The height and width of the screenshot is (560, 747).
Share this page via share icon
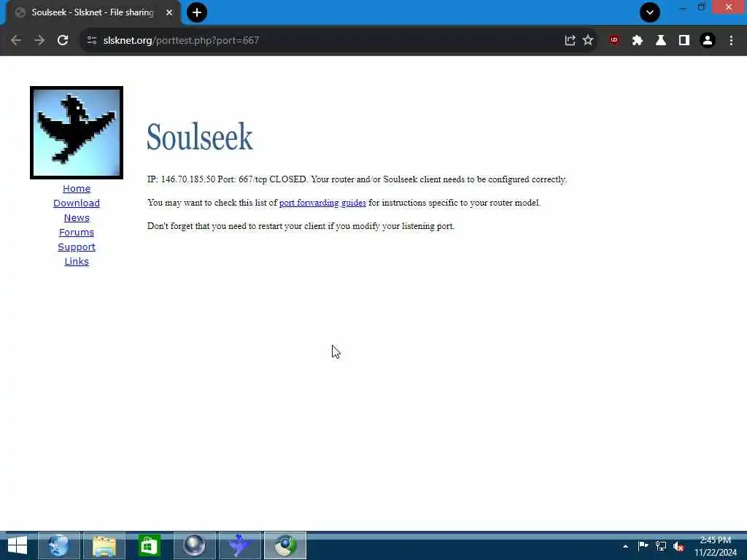point(570,41)
